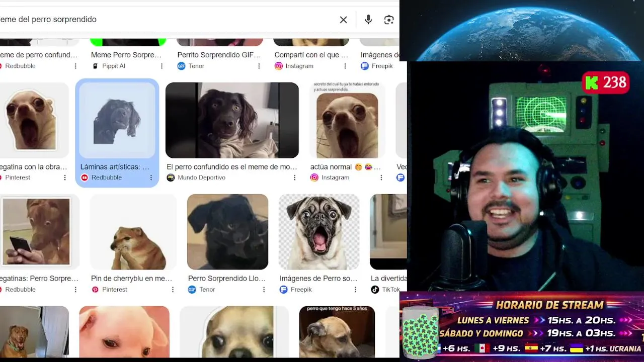644x362 pixels.
Task: Click the Mundo Deportivo source icon
Action: tap(171, 177)
